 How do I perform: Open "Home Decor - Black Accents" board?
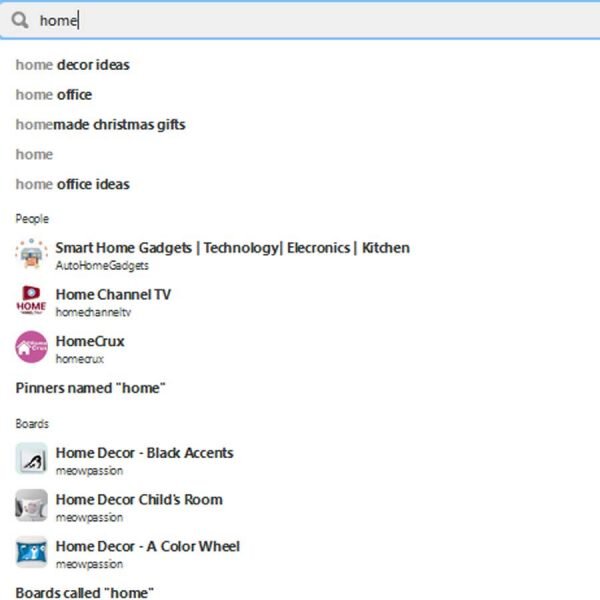(145, 453)
